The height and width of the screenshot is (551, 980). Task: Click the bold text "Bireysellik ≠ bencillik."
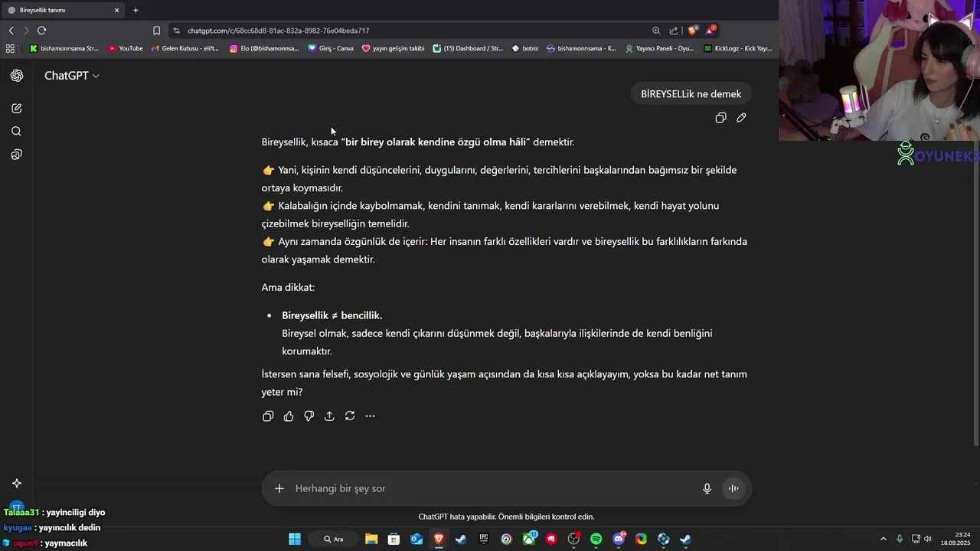332,315
